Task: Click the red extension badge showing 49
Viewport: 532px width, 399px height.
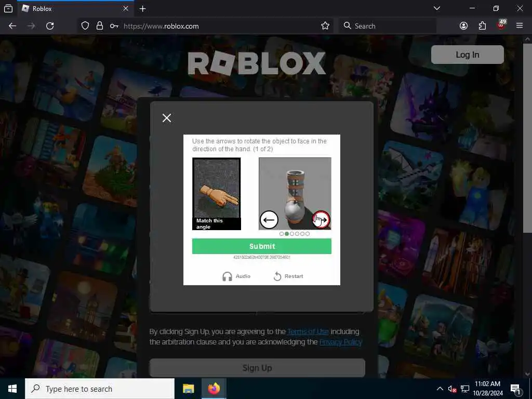Action: 501,24
